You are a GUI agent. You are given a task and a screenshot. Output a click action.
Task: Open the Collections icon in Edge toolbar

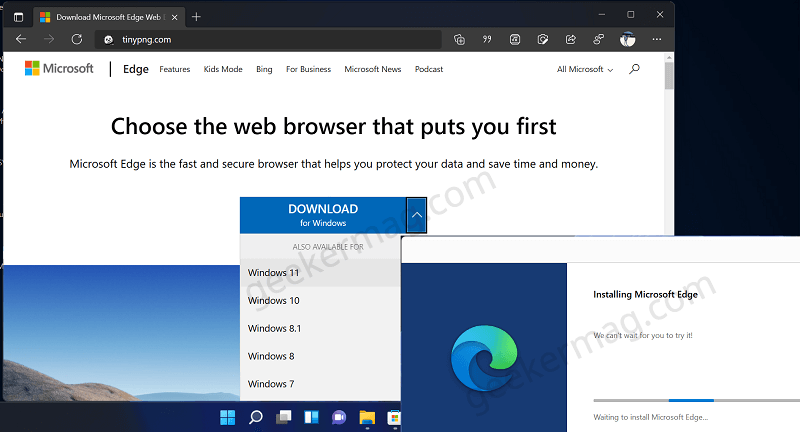pos(459,39)
